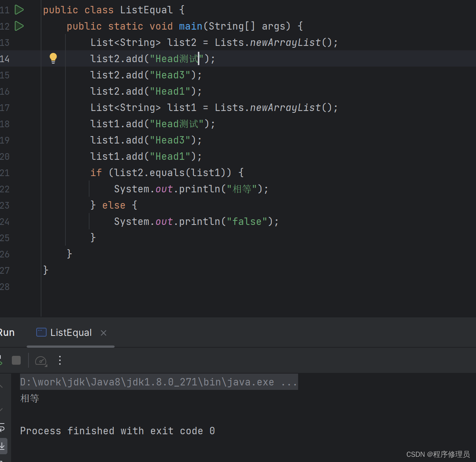Open the profiler speedometer icon in Run toolbar
This screenshot has width=476, height=462.
click(x=41, y=361)
